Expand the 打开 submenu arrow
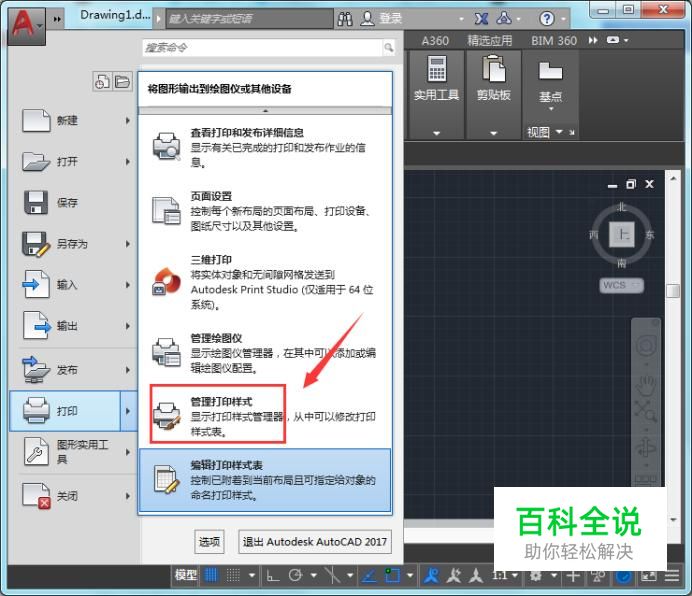 (128, 162)
